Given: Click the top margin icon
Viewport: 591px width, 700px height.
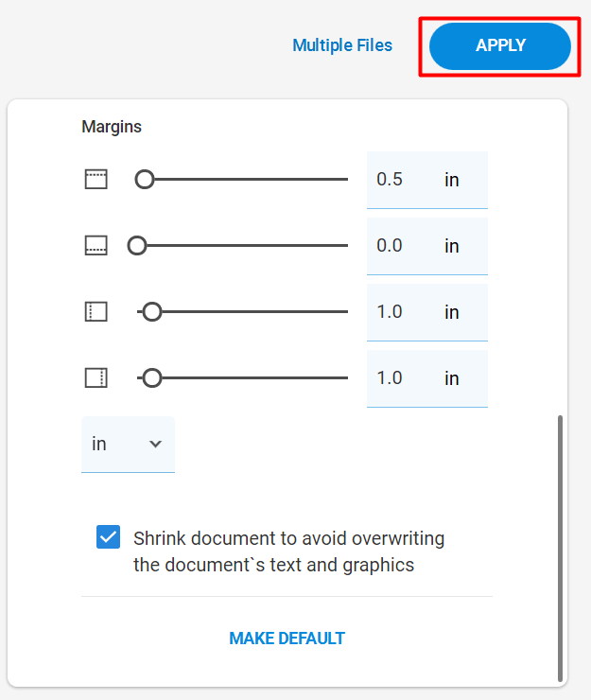Looking at the screenshot, I should click(x=96, y=180).
